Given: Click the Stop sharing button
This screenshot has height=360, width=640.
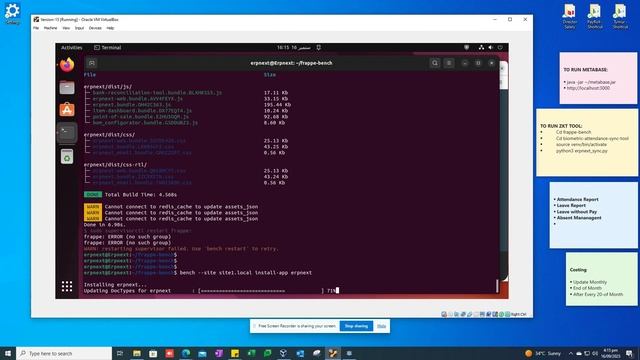Looking at the screenshot, I should (356, 326).
